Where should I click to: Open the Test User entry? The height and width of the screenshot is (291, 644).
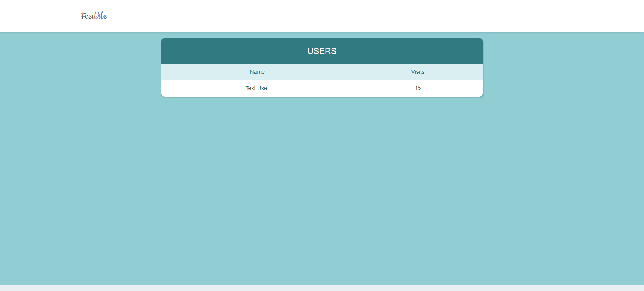[257, 88]
